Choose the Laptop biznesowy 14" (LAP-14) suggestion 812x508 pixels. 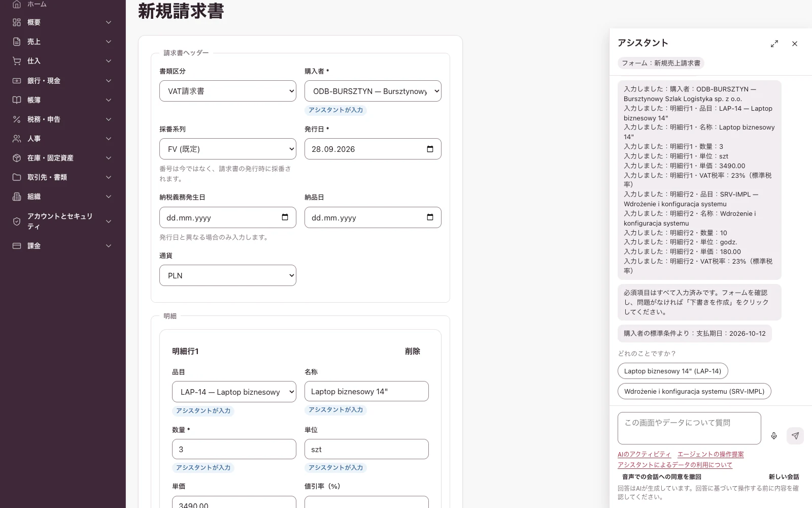673,371
